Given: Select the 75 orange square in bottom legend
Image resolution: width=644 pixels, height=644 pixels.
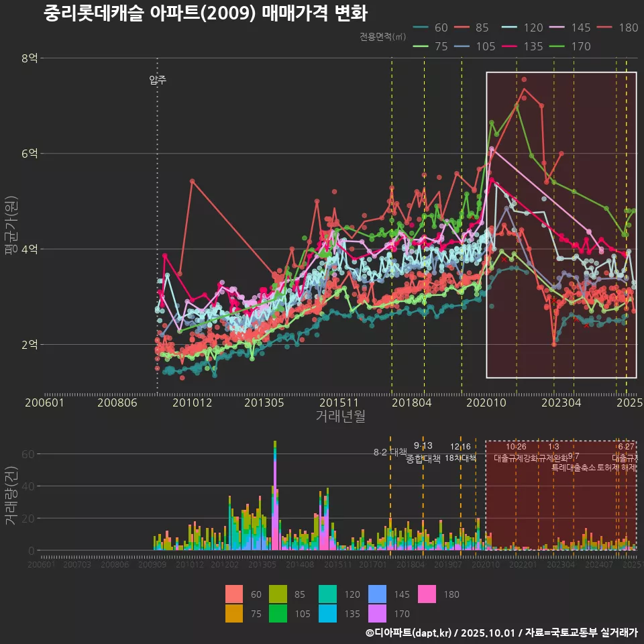Looking at the screenshot, I should (234, 613).
